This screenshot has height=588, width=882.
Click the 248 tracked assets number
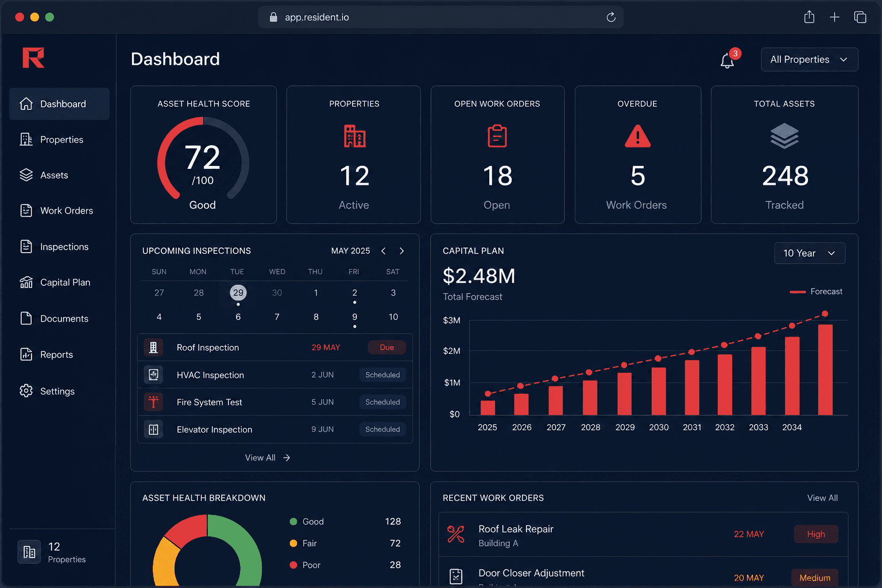(x=785, y=176)
